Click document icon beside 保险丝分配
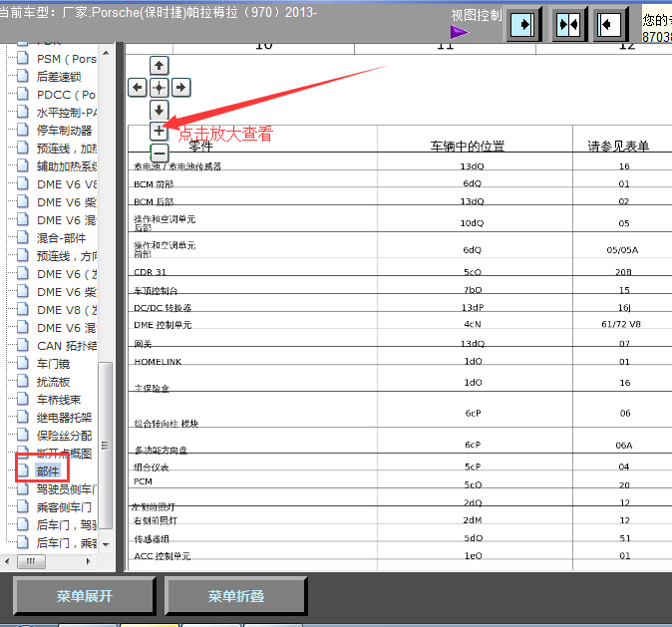This screenshot has height=627, width=672. [23, 435]
